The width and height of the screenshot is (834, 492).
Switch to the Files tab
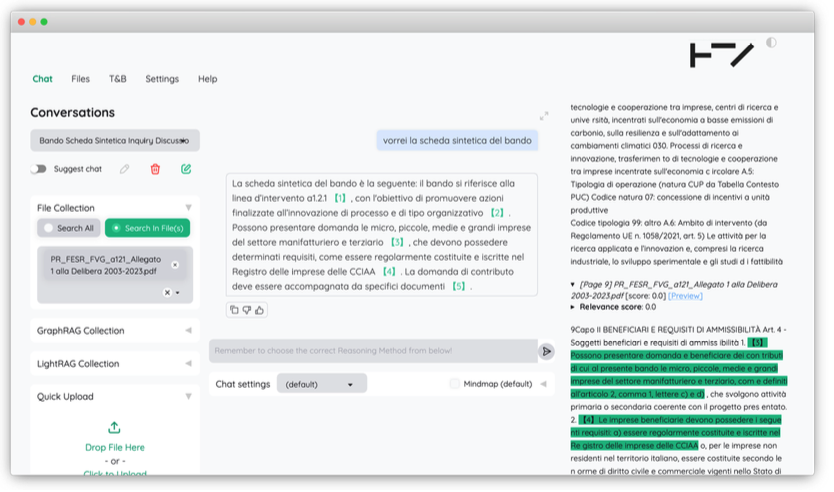click(80, 79)
